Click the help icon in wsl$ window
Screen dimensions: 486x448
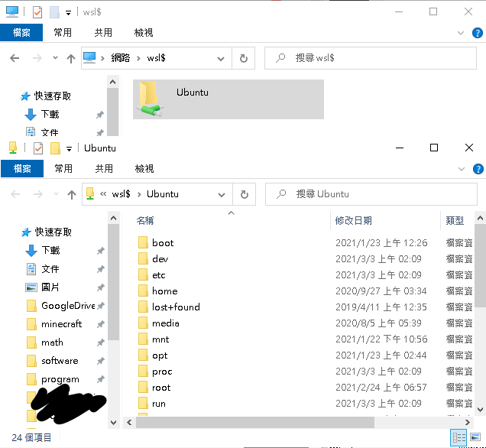pyautogui.click(x=478, y=33)
